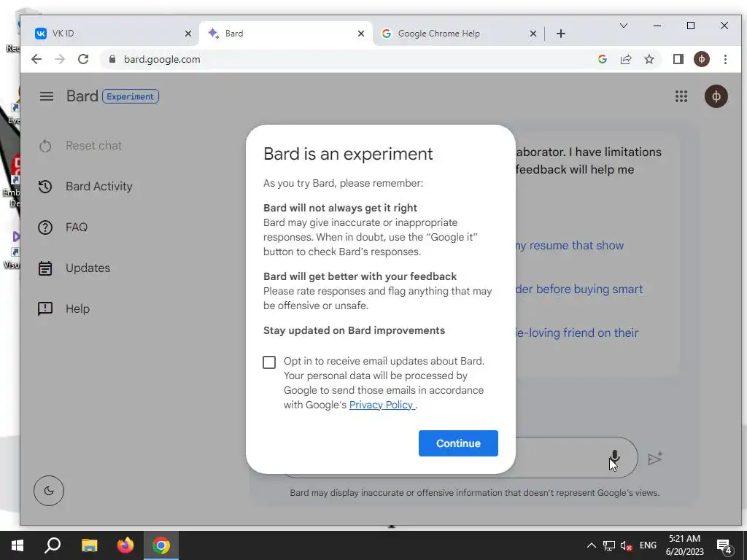Show hidden system tray icons

591,545
